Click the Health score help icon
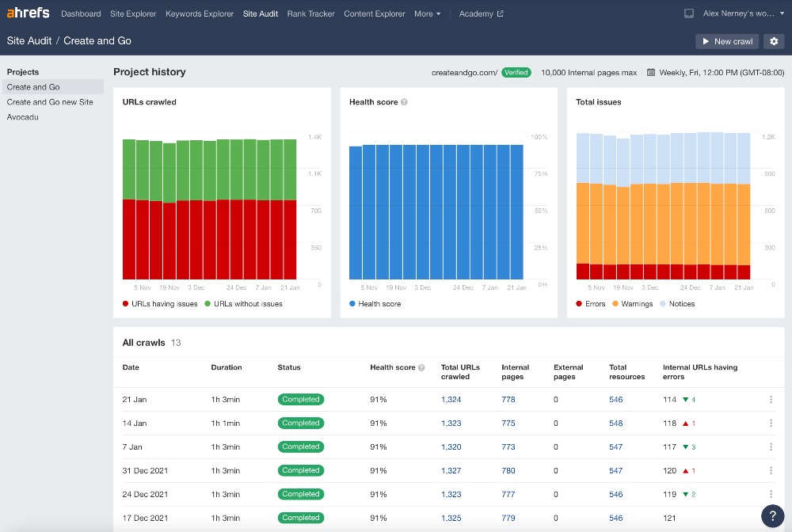Screen dimensions: 792x532 click(404, 101)
